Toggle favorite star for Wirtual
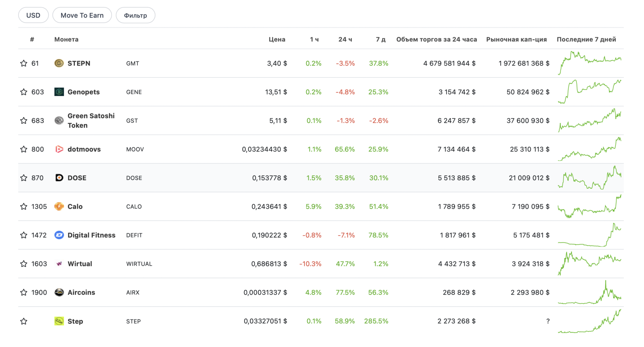644x347 pixels. coord(24,264)
